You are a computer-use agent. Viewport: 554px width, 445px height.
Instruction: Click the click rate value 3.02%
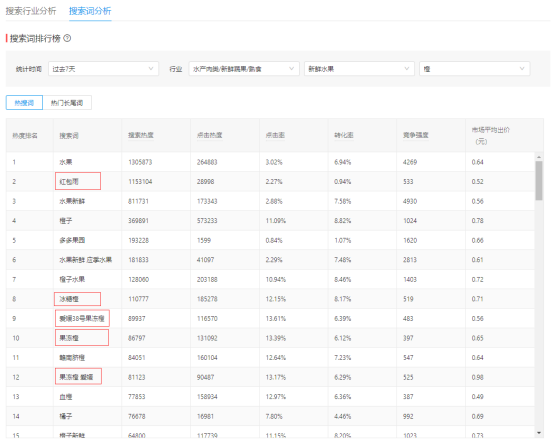tap(274, 162)
